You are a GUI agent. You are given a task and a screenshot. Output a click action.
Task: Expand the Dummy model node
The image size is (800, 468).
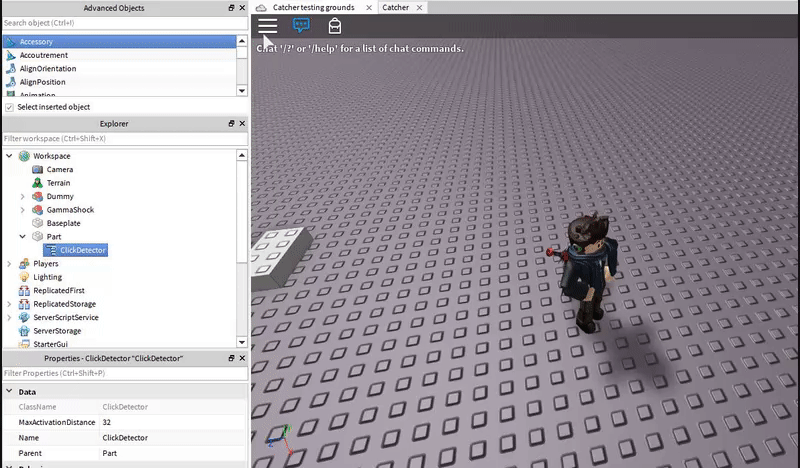tap(22, 196)
